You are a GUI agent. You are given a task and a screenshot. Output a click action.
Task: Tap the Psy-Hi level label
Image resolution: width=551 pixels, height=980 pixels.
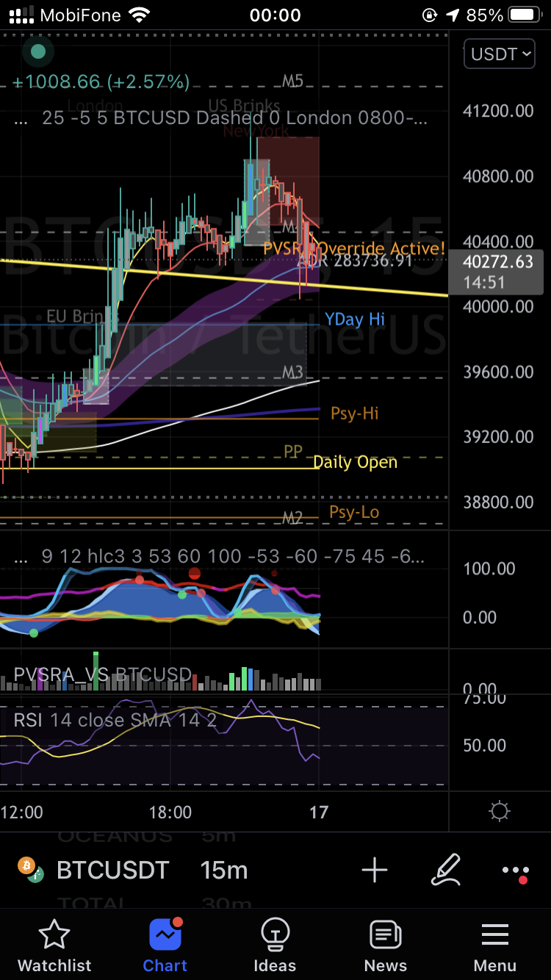point(355,414)
